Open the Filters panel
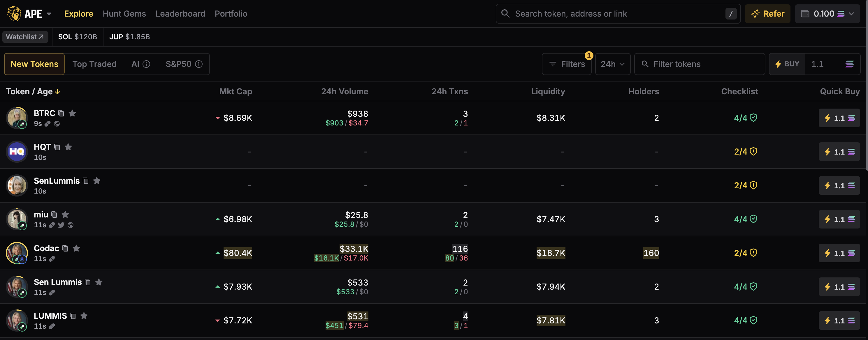Screen dimensions: 868x340 567,64
